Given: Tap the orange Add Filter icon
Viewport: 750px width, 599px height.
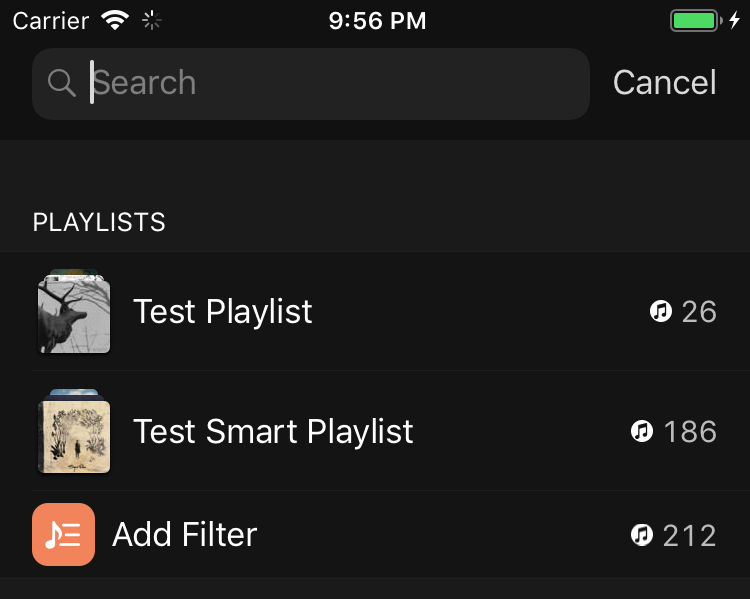Looking at the screenshot, I should (63, 535).
